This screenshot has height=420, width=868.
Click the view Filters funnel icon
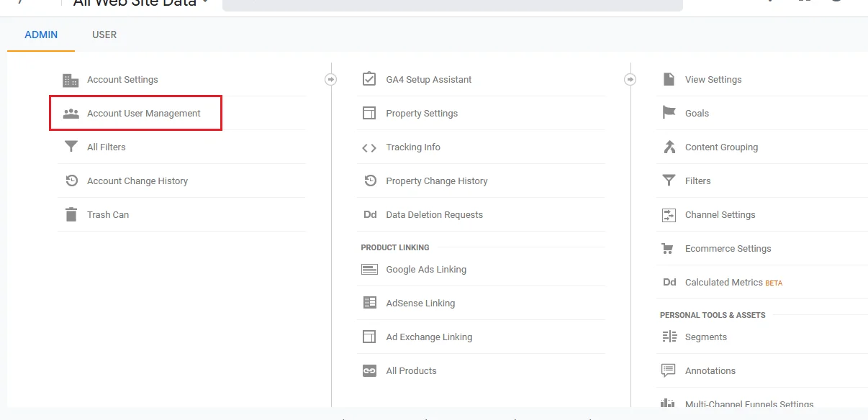[x=669, y=181]
